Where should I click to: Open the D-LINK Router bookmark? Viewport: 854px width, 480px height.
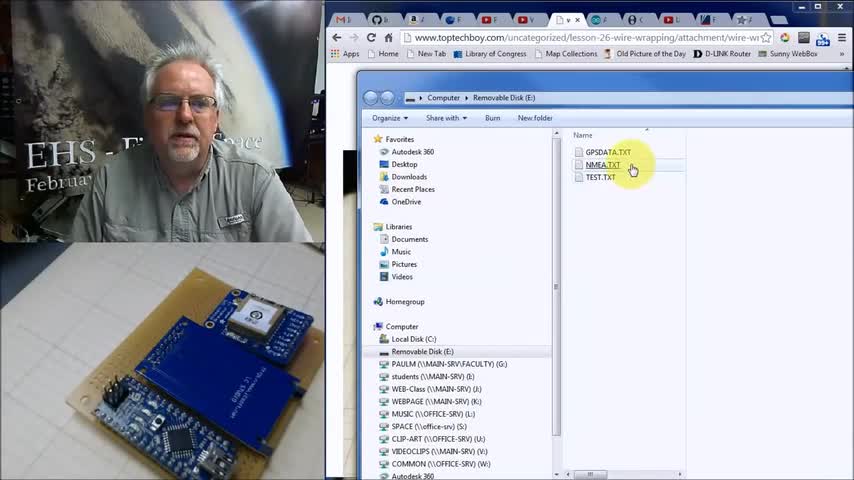pyautogui.click(x=722, y=54)
